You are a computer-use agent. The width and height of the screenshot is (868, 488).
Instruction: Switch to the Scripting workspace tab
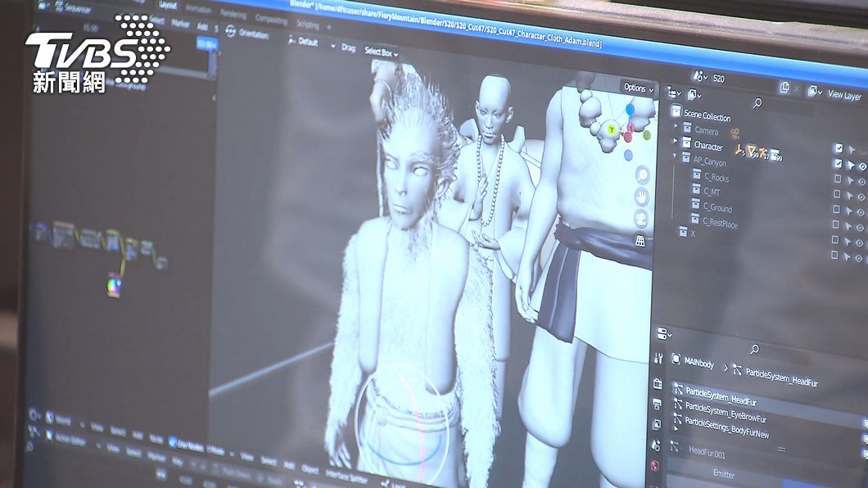[x=309, y=24]
